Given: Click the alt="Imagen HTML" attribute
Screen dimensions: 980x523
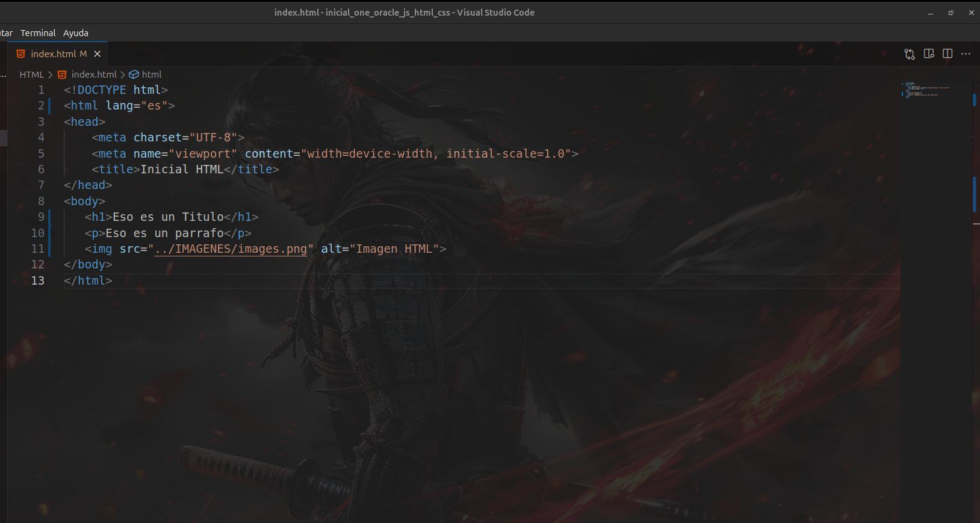Looking at the screenshot, I should pos(380,249).
